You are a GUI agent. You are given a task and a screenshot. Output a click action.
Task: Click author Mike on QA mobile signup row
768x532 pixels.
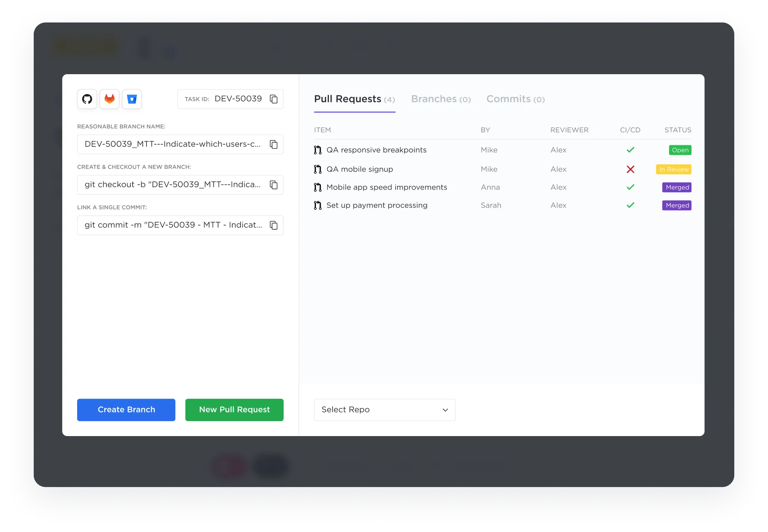click(489, 169)
